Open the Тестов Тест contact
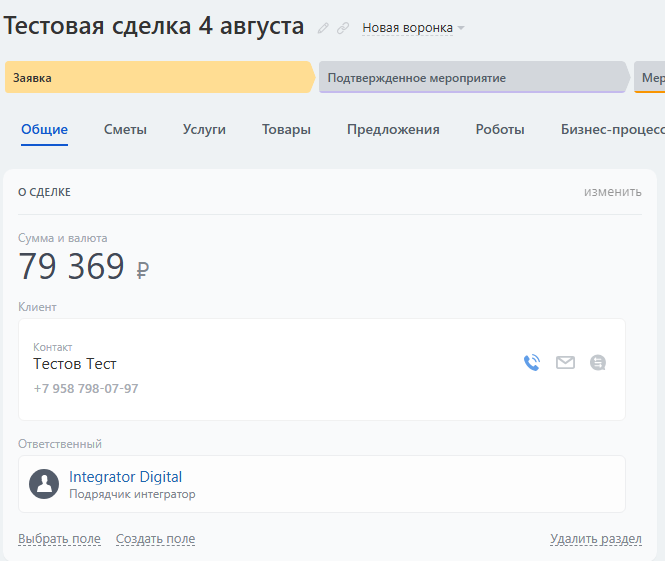Screen dimensions: 665x561 (x=75, y=364)
